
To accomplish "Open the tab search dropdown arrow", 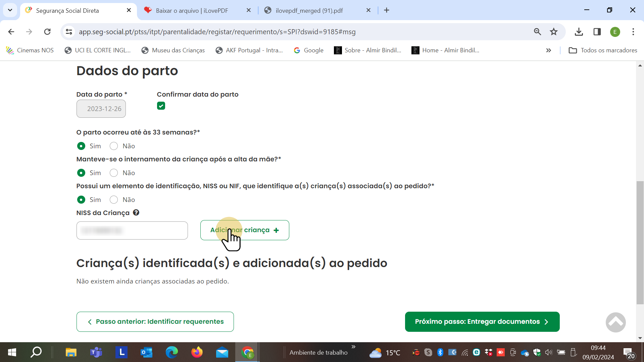I will 10,10.
